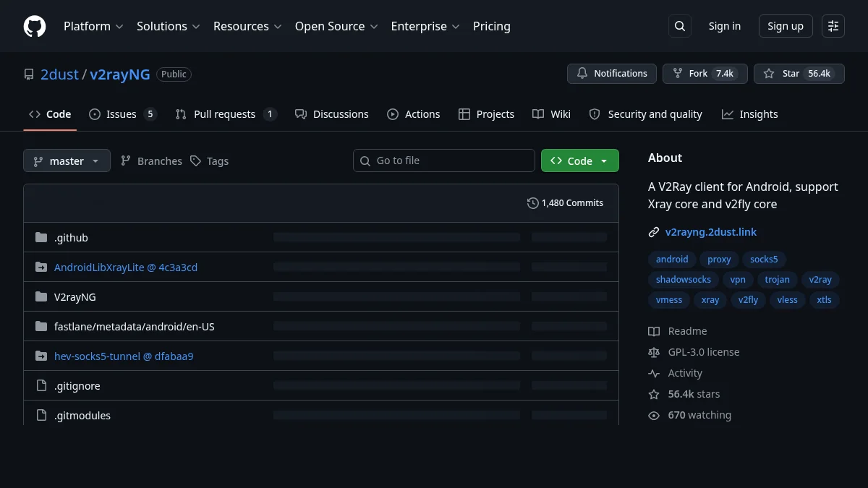868x488 pixels.
Task: Open the Discussions tab
Action: coord(331,114)
